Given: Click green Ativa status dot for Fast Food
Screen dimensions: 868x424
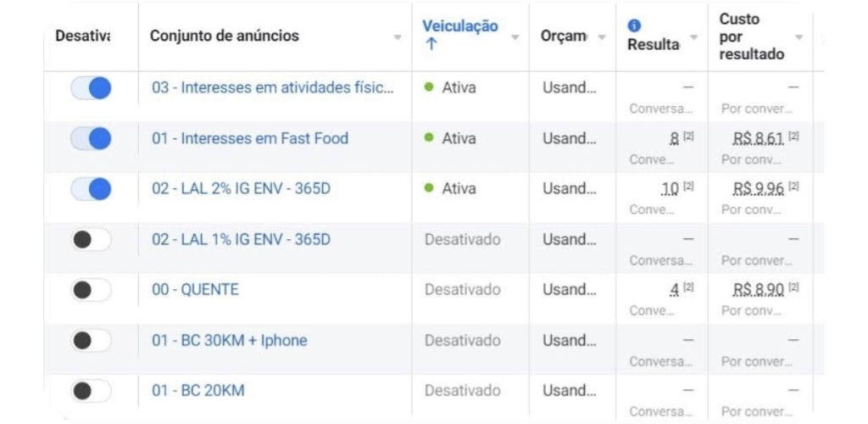Looking at the screenshot, I should point(428,138).
